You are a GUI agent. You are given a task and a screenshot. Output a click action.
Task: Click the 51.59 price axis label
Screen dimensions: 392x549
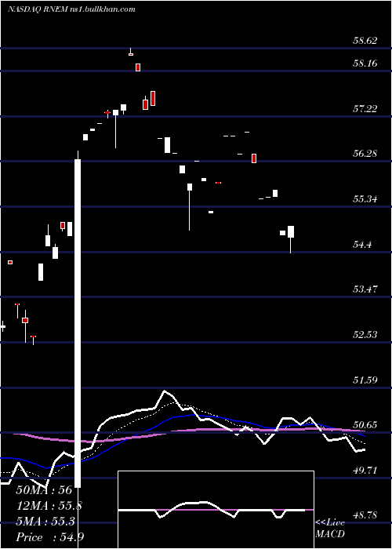click(365, 380)
